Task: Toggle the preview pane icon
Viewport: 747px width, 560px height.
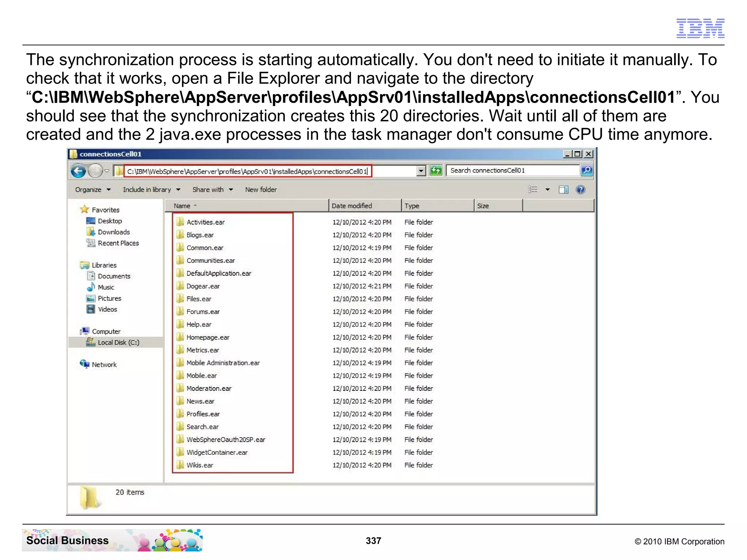Action: (x=564, y=190)
